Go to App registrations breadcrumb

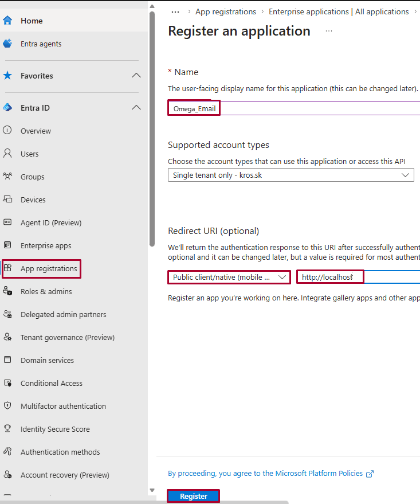tap(226, 11)
